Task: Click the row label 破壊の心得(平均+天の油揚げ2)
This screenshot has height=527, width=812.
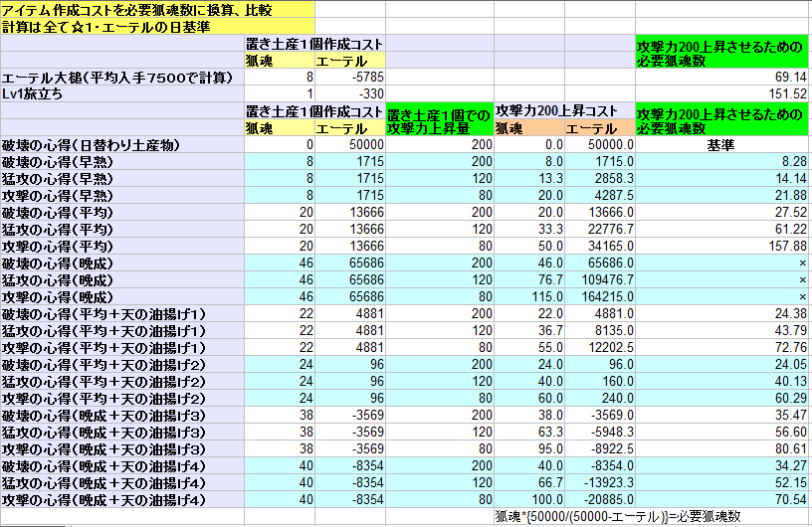Action: 122,365
